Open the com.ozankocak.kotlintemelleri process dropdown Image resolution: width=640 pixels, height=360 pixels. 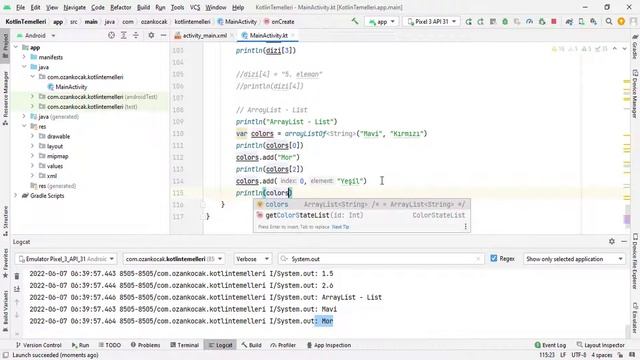(174, 259)
